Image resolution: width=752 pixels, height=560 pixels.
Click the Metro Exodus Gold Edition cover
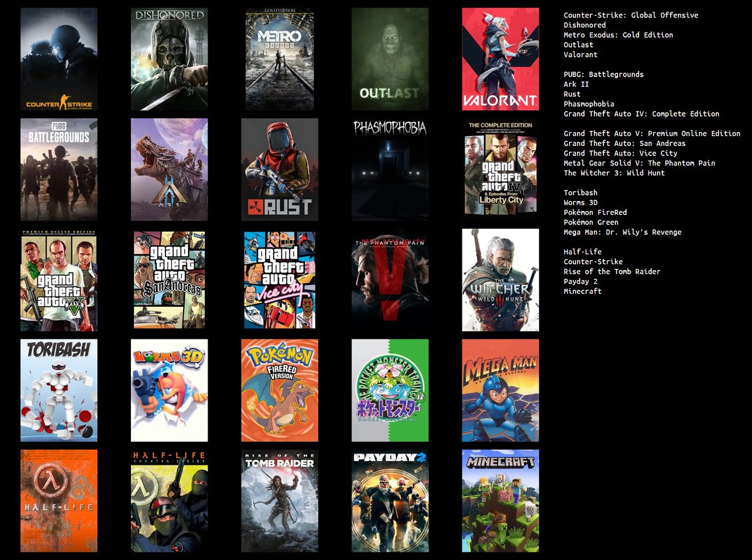pos(279,59)
